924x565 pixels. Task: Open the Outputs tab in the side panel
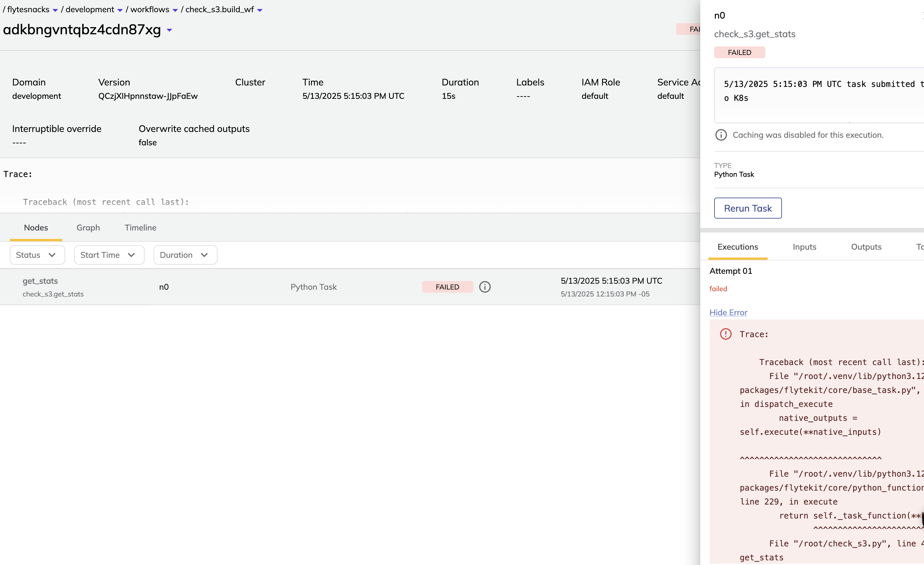pyautogui.click(x=866, y=247)
